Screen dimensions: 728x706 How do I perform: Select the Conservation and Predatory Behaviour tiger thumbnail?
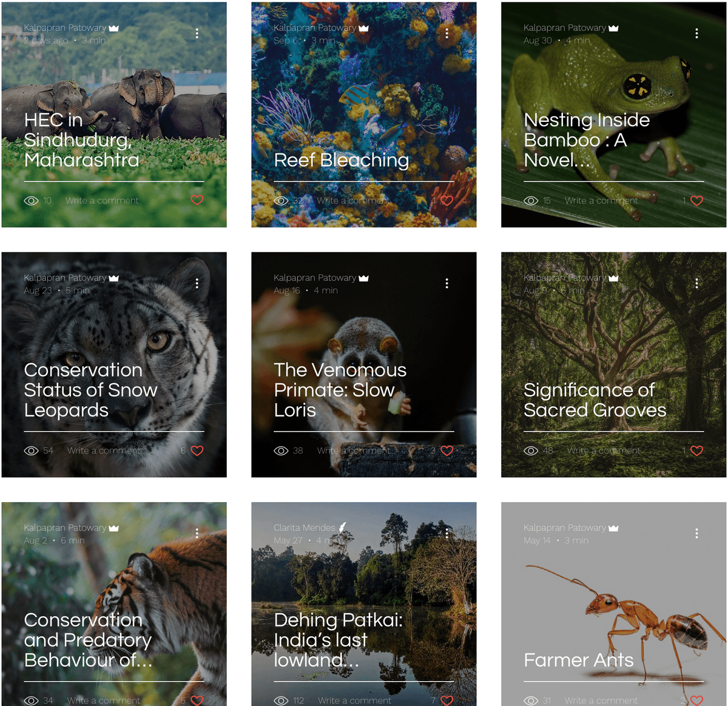[114, 604]
